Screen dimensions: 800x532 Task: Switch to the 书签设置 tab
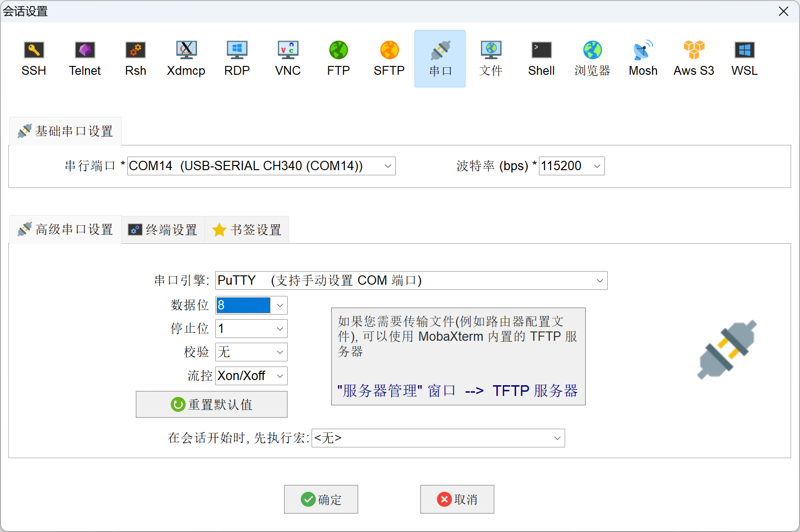(247, 230)
